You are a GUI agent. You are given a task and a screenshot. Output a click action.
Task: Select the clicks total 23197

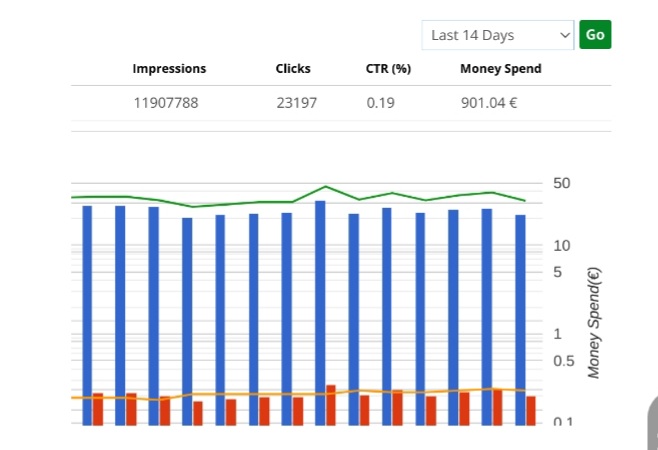[x=297, y=102]
